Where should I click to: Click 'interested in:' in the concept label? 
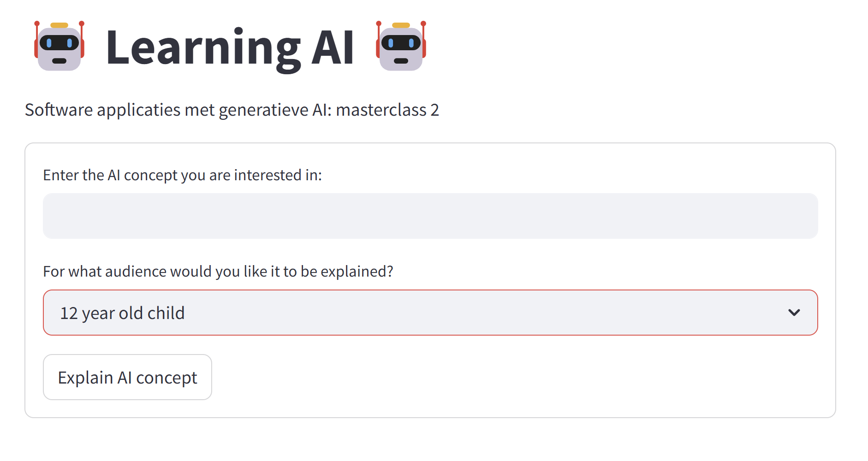pos(278,175)
